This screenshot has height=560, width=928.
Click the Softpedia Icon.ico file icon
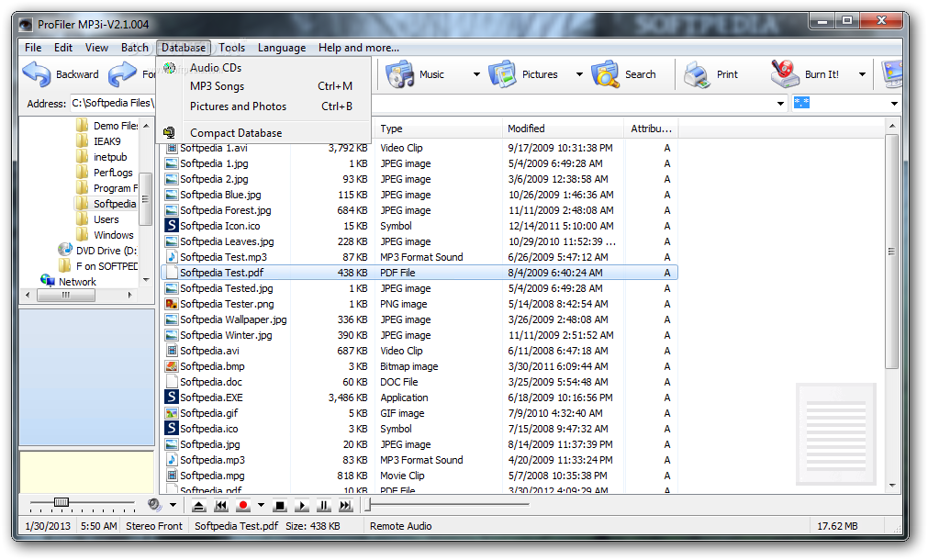171,226
